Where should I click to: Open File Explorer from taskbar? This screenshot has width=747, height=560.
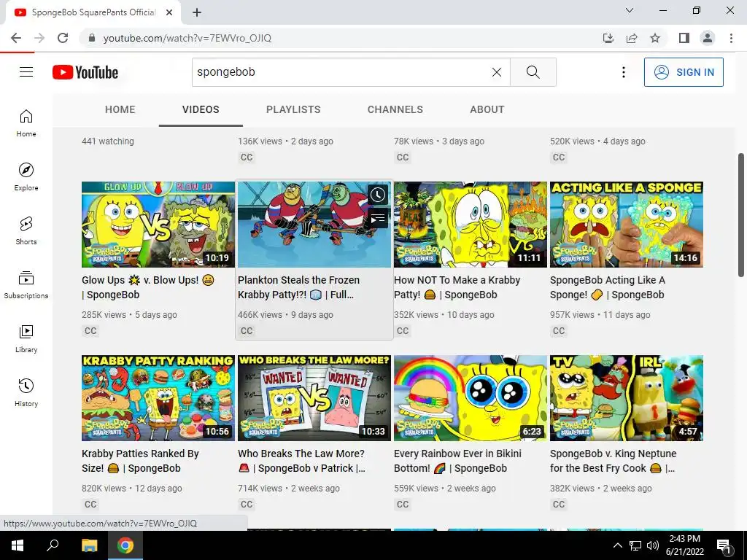click(x=89, y=545)
